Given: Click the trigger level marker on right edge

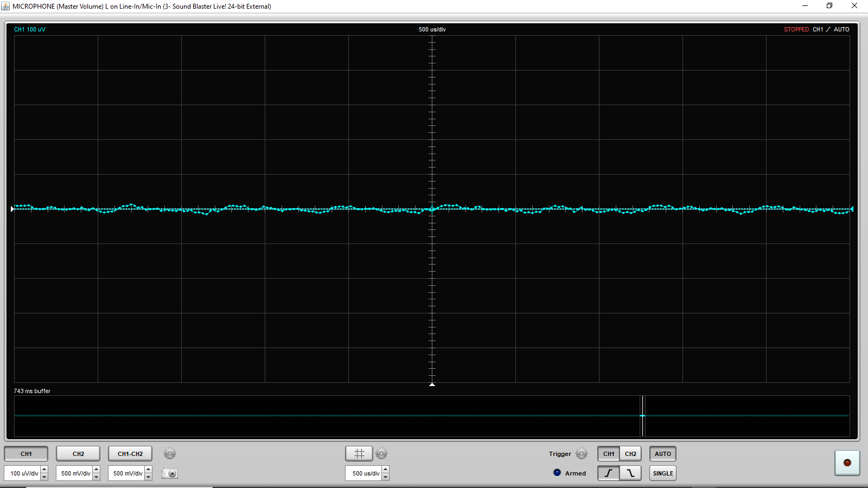Looking at the screenshot, I should pyautogui.click(x=852, y=209).
